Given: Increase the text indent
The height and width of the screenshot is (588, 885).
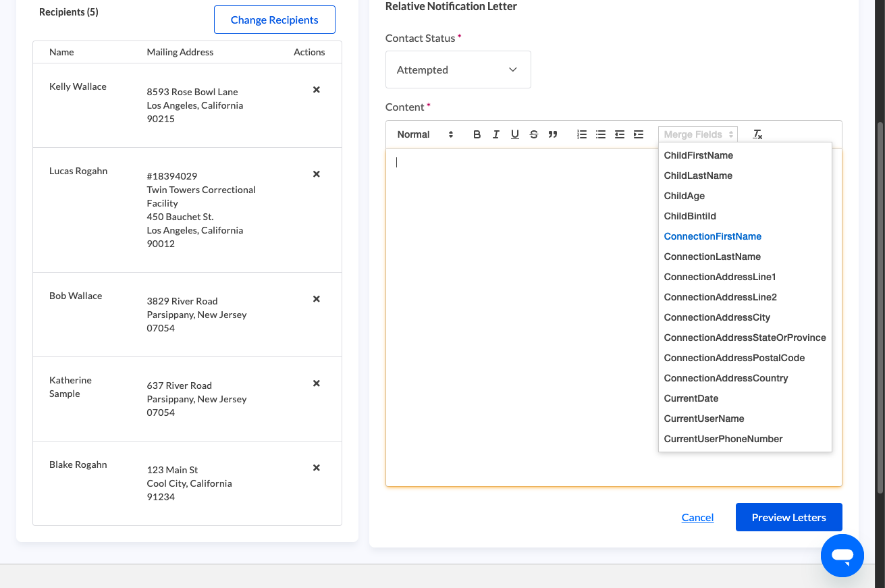Looking at the screenshot, I should tap(638, 134).
